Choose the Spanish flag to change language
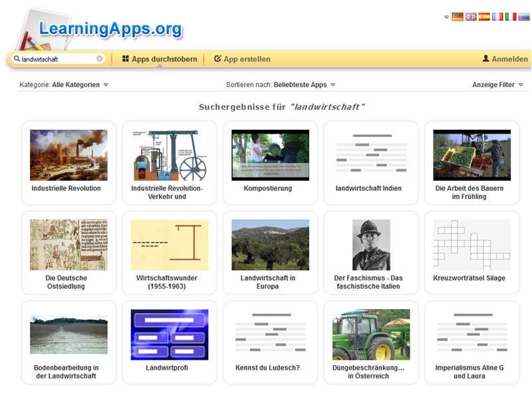This screenshot has height=399, width=532. tap(484, 17)
